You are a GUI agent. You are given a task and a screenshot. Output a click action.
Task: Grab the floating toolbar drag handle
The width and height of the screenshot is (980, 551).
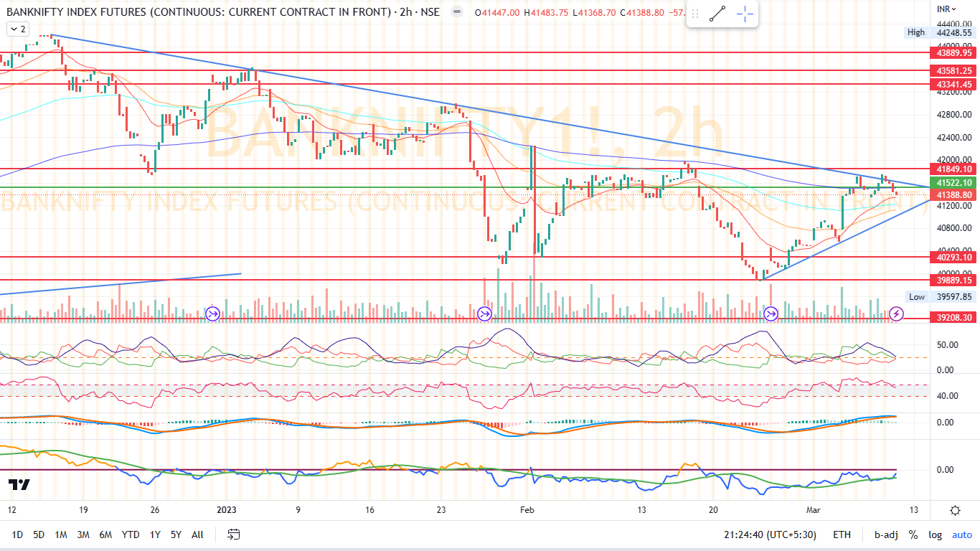[695, 14]
